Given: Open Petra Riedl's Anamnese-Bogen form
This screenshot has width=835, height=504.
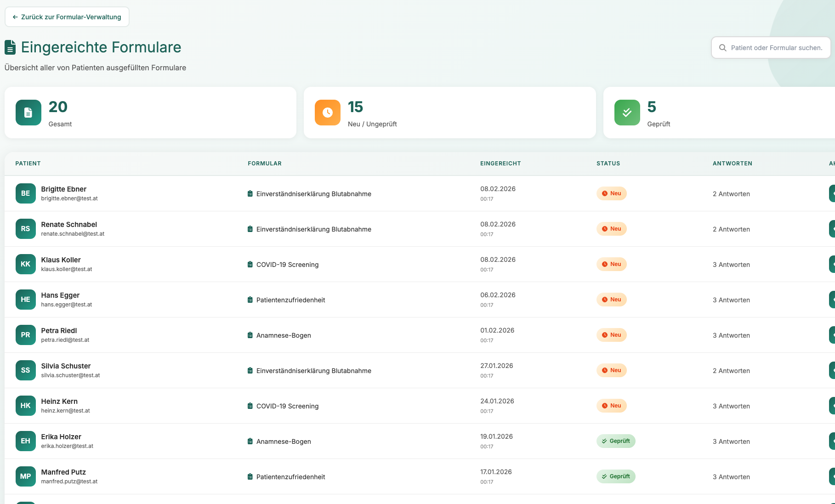Looking at the screenshot, I should (x=283, y=335).
